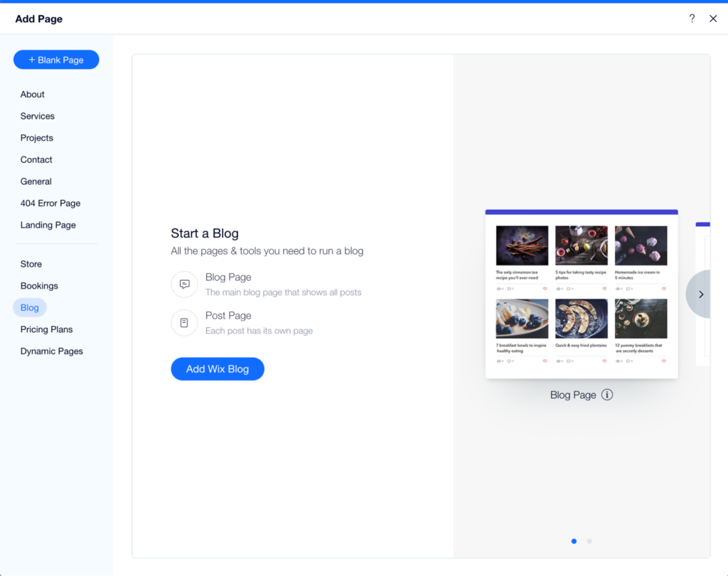This screenshot has width=728, height=576.
Task: Close the Add Page dialog
Action: 713,18
